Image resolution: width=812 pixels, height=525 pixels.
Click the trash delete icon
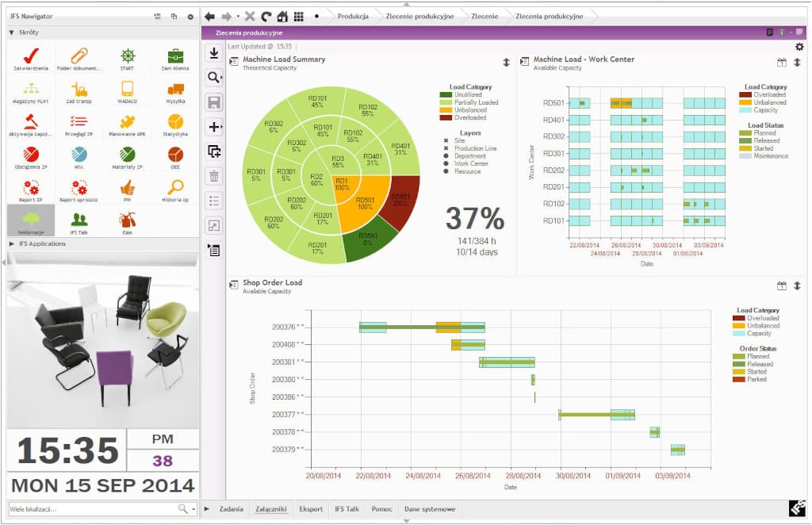pyautogui.click(x=214, y=176)
